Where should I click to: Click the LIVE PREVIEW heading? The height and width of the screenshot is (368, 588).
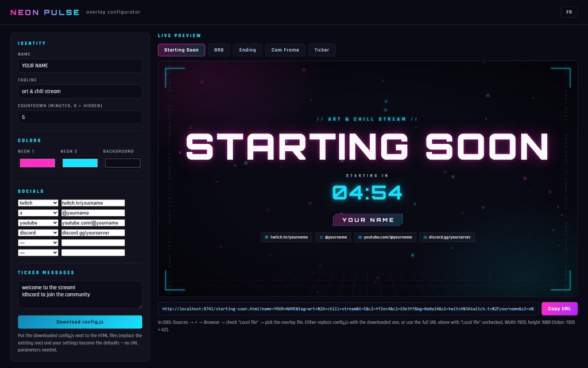tap(180, 36)
